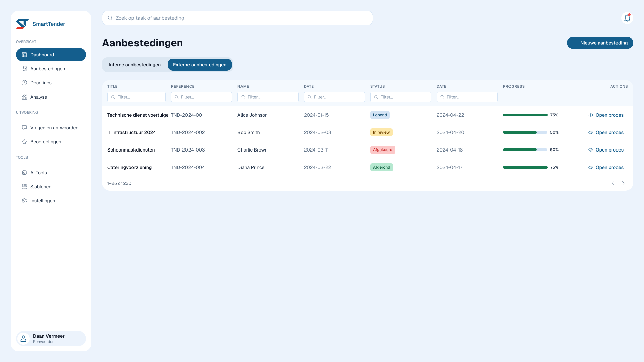Click the progress bar of IT Infrastructuur 2024
644x362 pixels.
[x=525, y=132]
